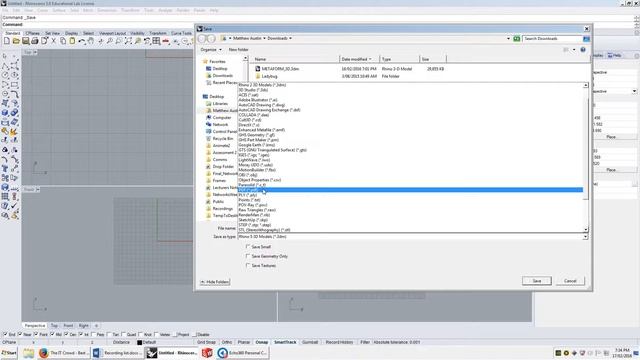
Task: Click the red car Named Views icon
Action: [166, 41]
